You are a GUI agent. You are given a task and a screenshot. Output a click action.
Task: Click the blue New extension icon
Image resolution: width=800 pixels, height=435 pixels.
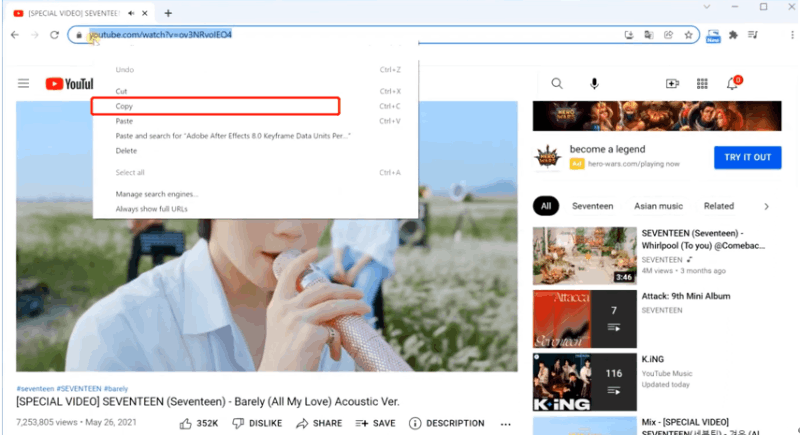713,35
